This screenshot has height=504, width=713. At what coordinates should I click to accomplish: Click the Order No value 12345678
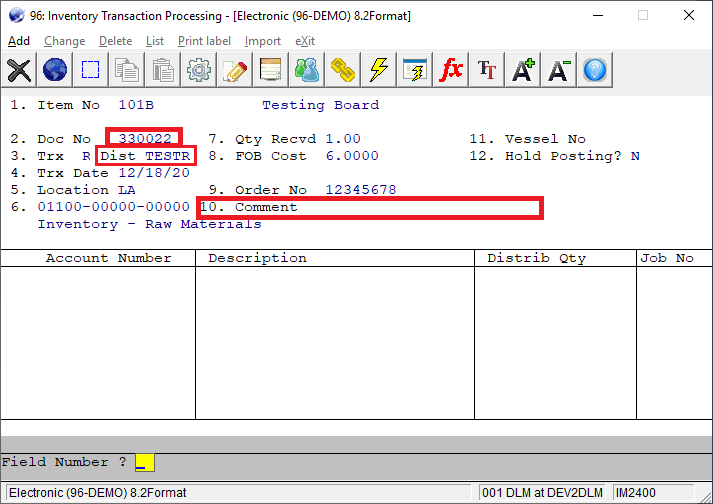[361, 190]
